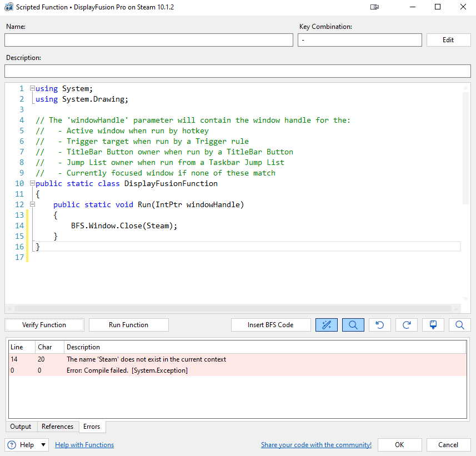Screen dimensions: 476x456
Task: Click the rightmost search magnifier icon
Action: click(x=460, y=325)
